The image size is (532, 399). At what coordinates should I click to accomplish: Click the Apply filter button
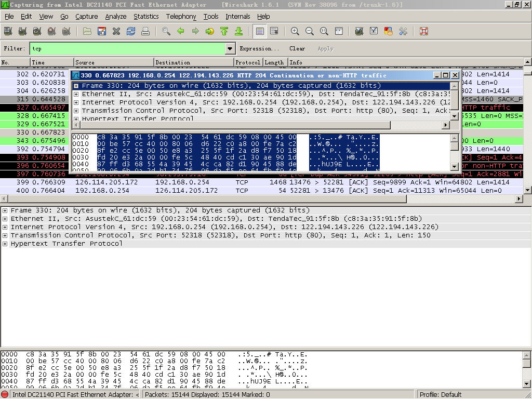(325, 48)
